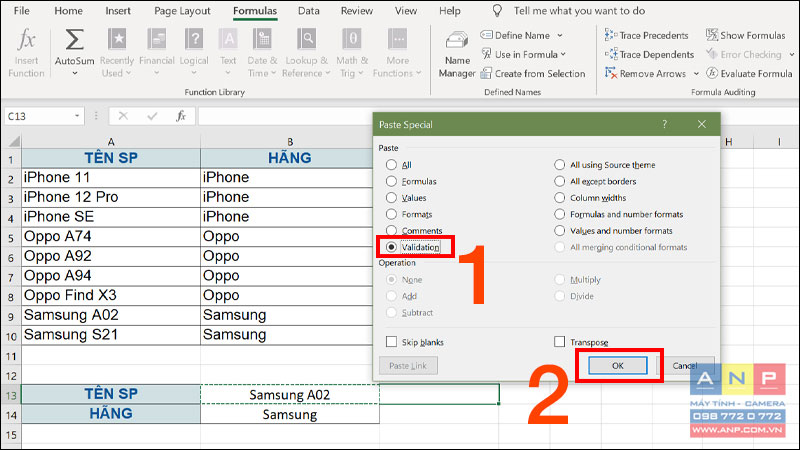This screenshot has height=450, width=800.
Task: Click Evaluate Formula
Action: (749, 73)
